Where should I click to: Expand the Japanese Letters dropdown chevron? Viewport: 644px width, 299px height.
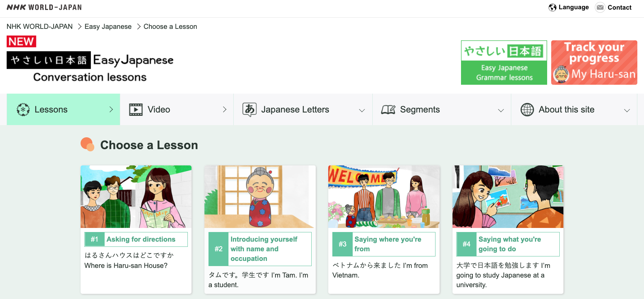pos(362,110)
